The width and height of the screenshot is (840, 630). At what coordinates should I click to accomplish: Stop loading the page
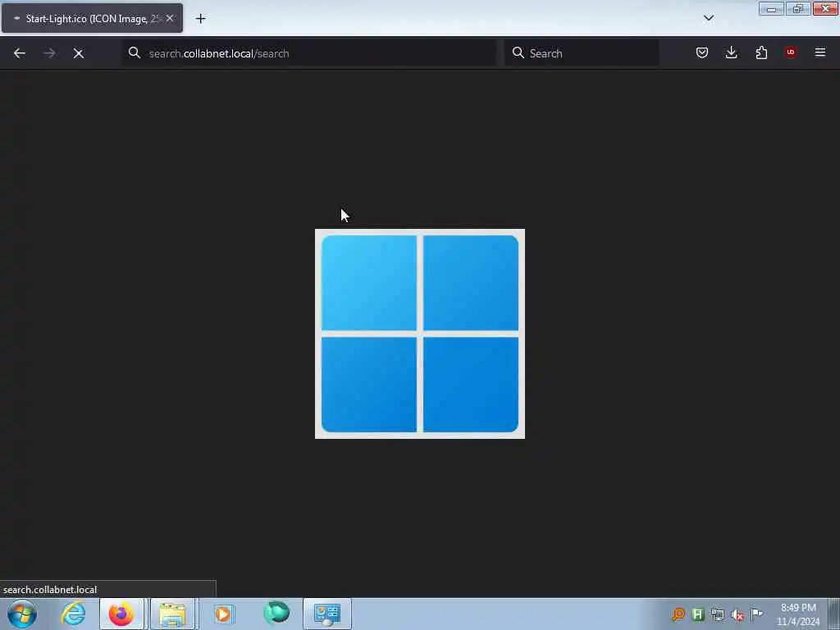pyautogui.click(x=79, y=53)
